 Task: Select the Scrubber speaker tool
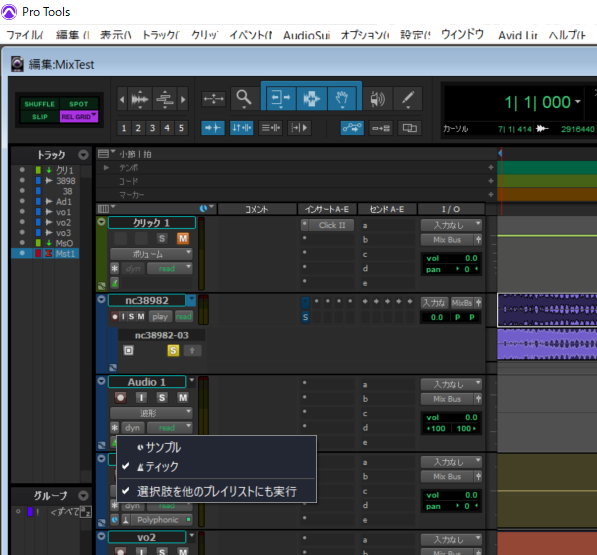pyautogui.click(x=377, y=99)
